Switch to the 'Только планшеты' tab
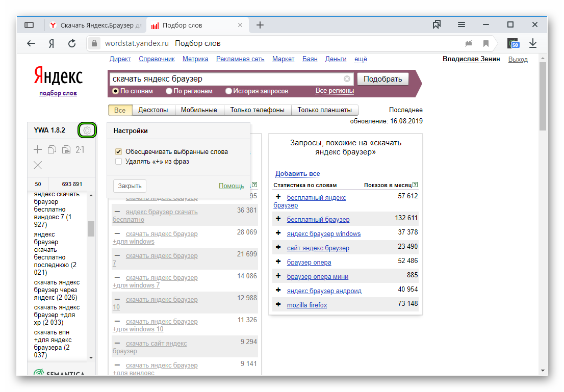The width and height of the screenshot is (564, 392). click(325, 110)
